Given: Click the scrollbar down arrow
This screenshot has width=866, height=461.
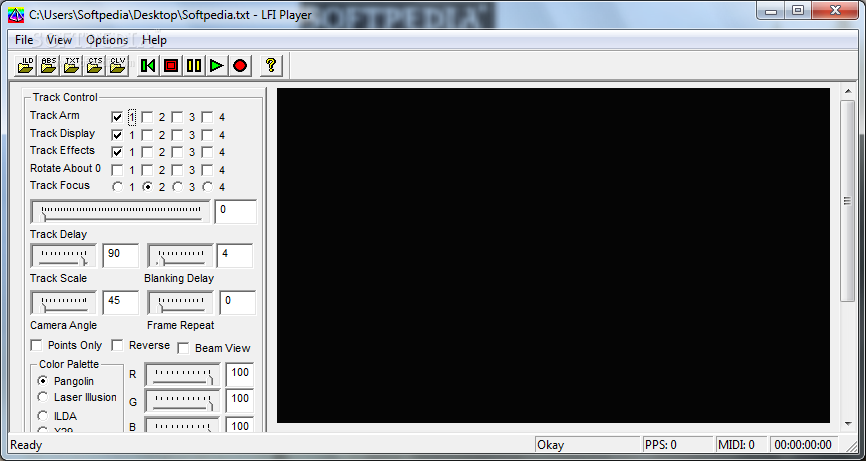Looking at the screenshot, I should [x=848, y=424].
